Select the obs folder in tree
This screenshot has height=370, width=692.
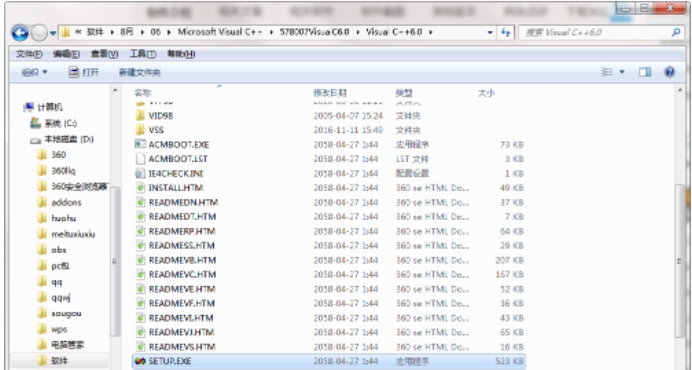point(52,250)
